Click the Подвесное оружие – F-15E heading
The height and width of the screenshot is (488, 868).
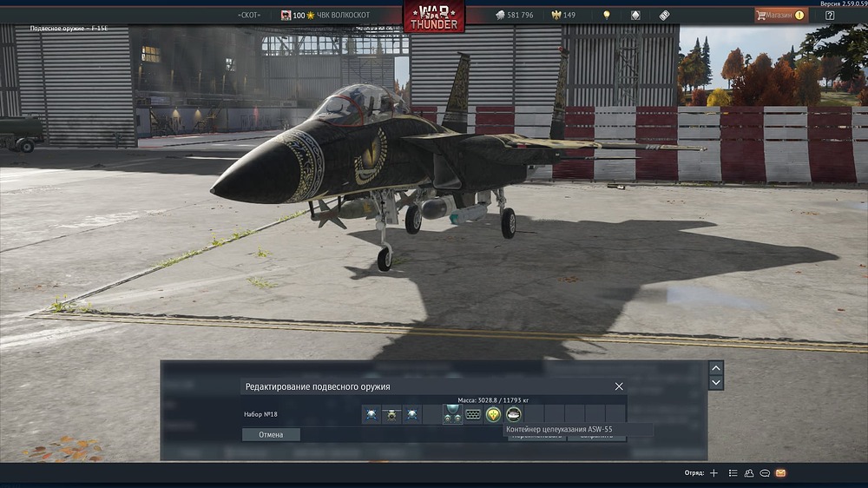pyautogui.click(x=69, y=29)
